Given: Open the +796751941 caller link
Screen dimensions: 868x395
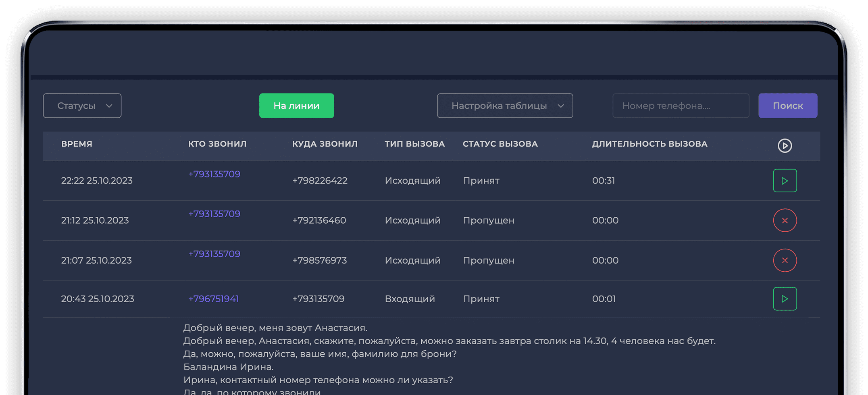Looking at the screenshot, I should click(213, 299).
